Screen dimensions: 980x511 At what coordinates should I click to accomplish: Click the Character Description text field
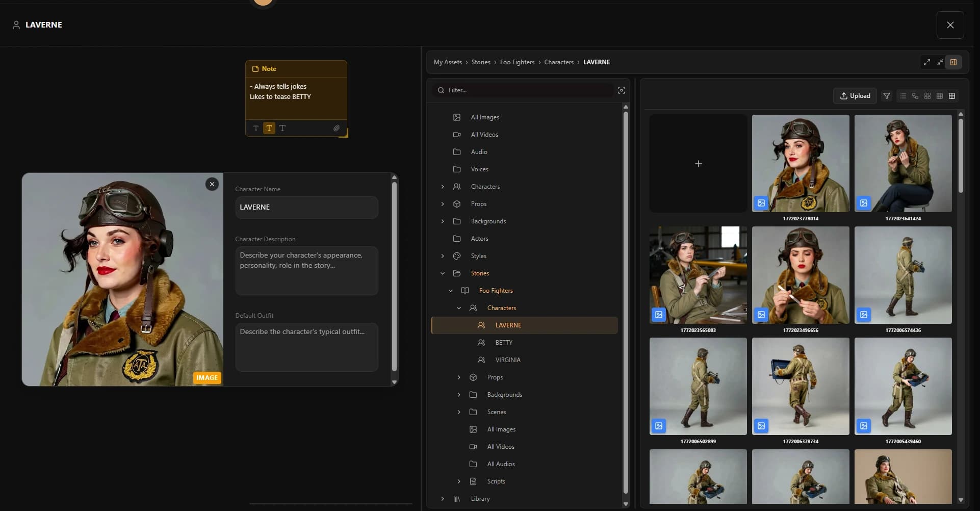306,270
